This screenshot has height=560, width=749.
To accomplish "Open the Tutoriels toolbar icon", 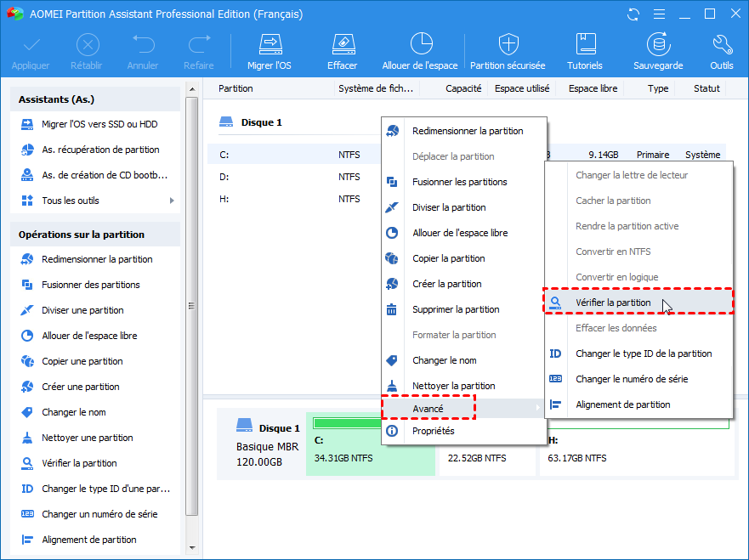I will [586, 44].
